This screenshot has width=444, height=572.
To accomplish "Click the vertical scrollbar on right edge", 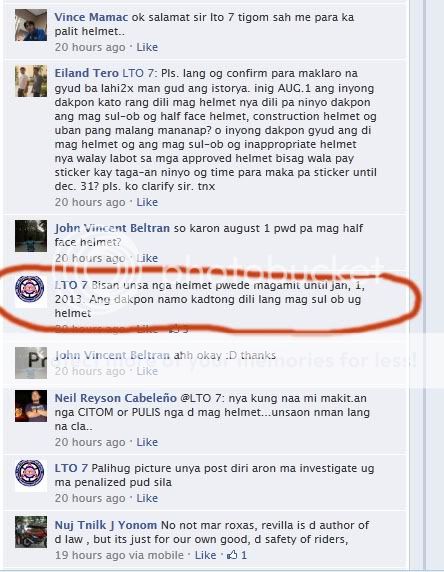I will pos(418,285).
